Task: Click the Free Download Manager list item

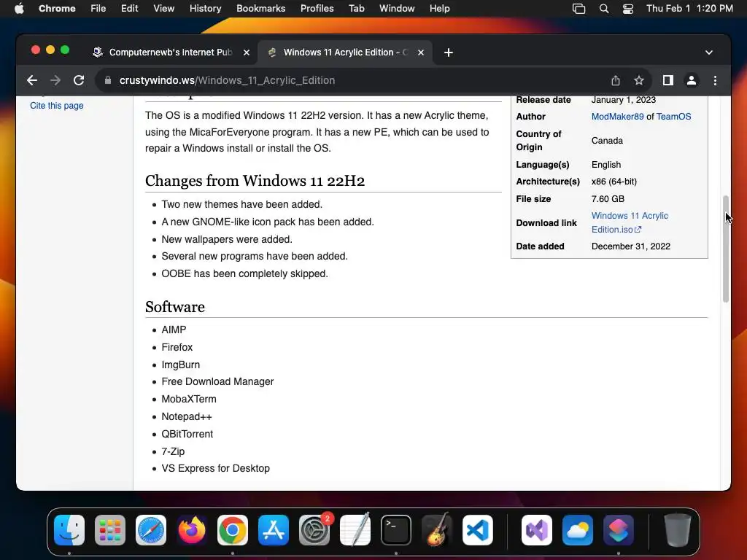Action: pyautogui.click(x=217, y=381)
